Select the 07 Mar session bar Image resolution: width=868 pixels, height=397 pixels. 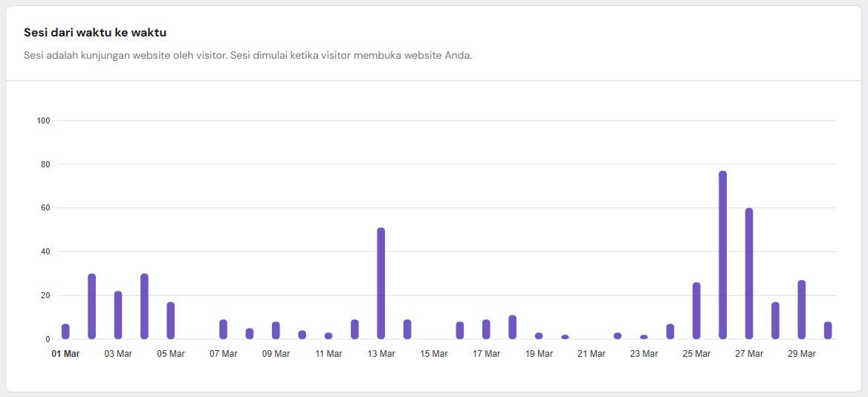coord(223,329)
